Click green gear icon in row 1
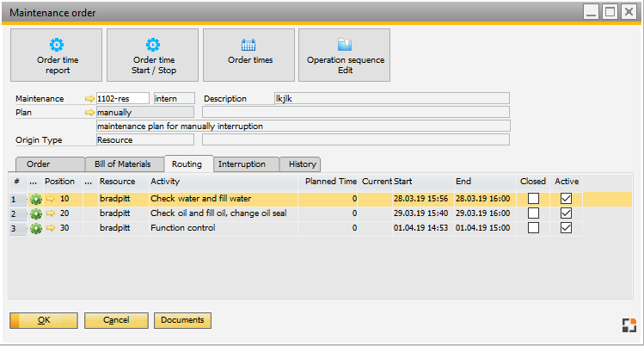The image size is (644, 346). (36, 200)
